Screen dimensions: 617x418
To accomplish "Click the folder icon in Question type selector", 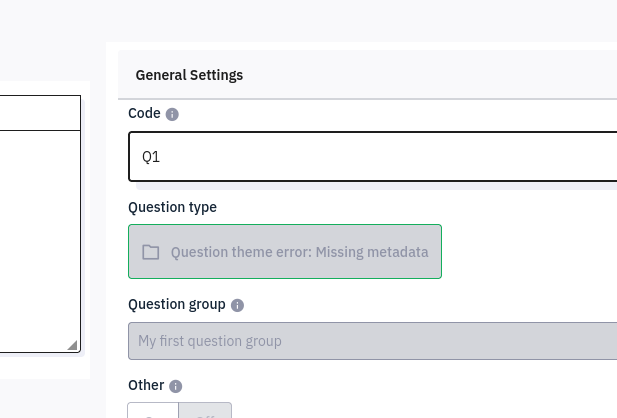I will tap(151, 252).
